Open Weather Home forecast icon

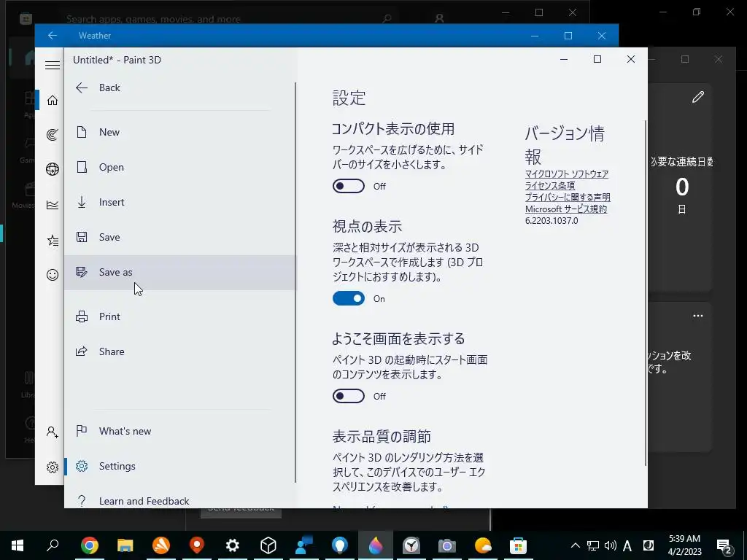click(x=53, y=101)
